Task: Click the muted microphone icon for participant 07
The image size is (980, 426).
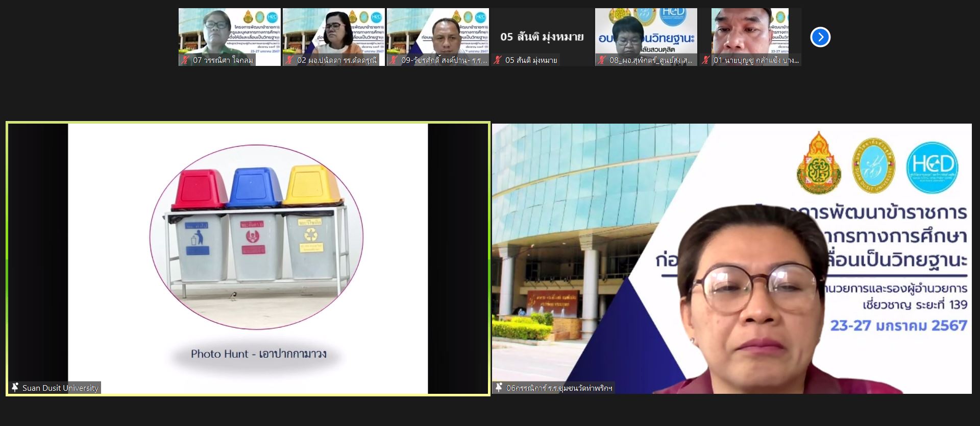Action: point(186,60)
